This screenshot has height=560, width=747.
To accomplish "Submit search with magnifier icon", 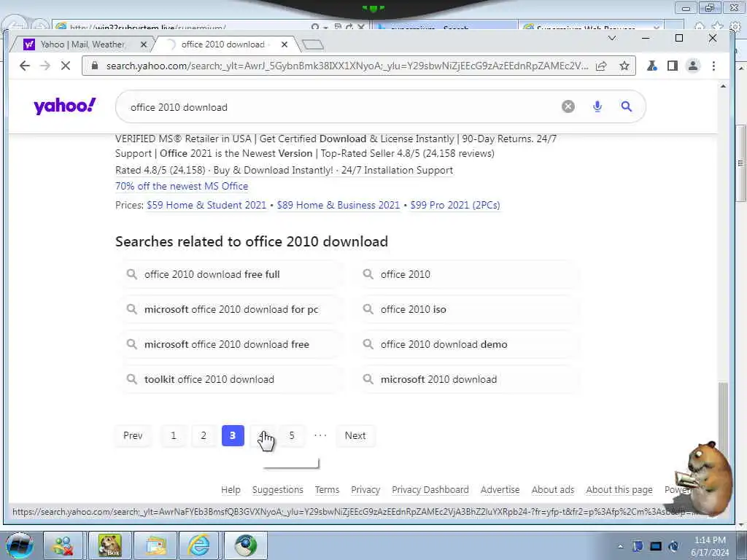I will [627, 106].
